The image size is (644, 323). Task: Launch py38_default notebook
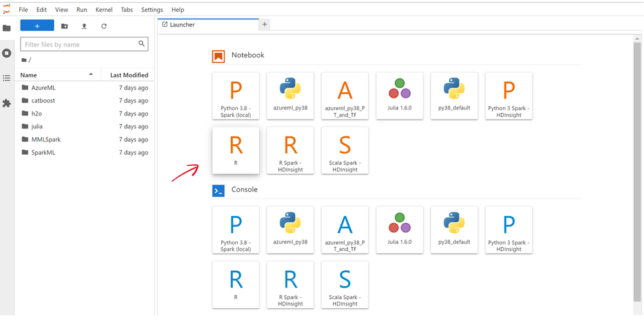[454, 96]
